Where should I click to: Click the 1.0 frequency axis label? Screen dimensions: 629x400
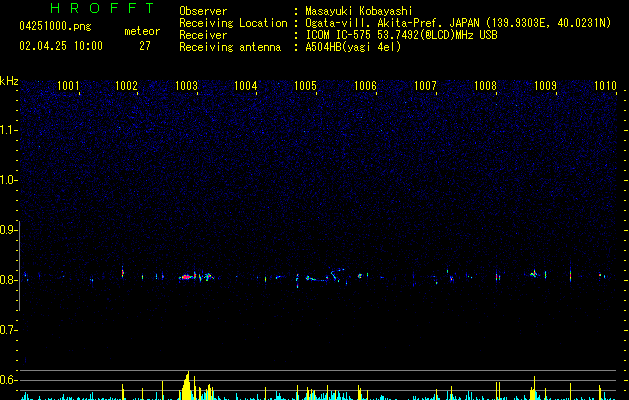[8, 180]
